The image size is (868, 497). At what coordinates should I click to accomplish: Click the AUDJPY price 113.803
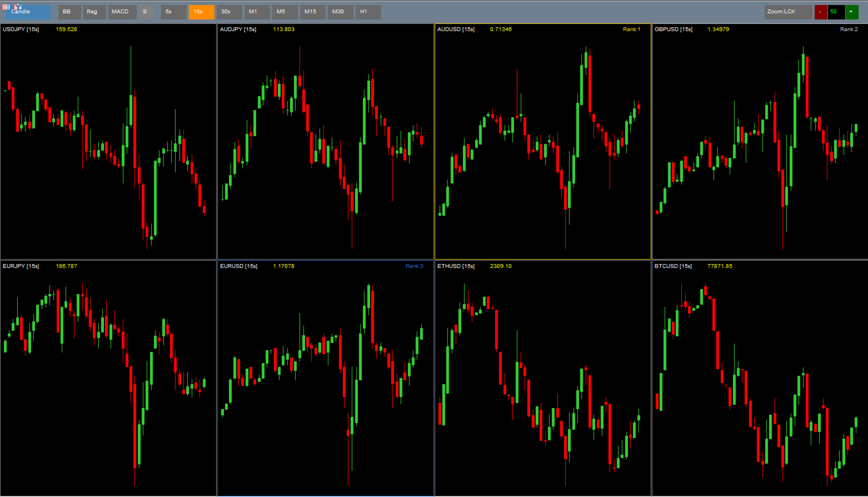point(284,29)
